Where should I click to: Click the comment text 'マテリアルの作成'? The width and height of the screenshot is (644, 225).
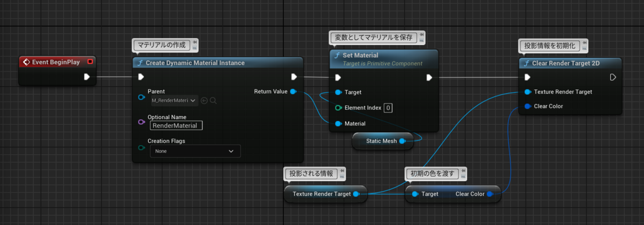point(162,45)
